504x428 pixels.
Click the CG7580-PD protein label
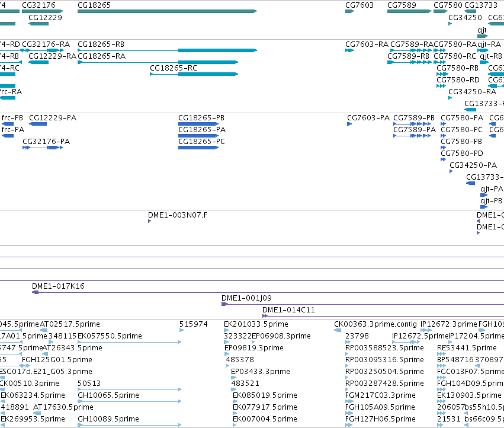click(462, 153)
